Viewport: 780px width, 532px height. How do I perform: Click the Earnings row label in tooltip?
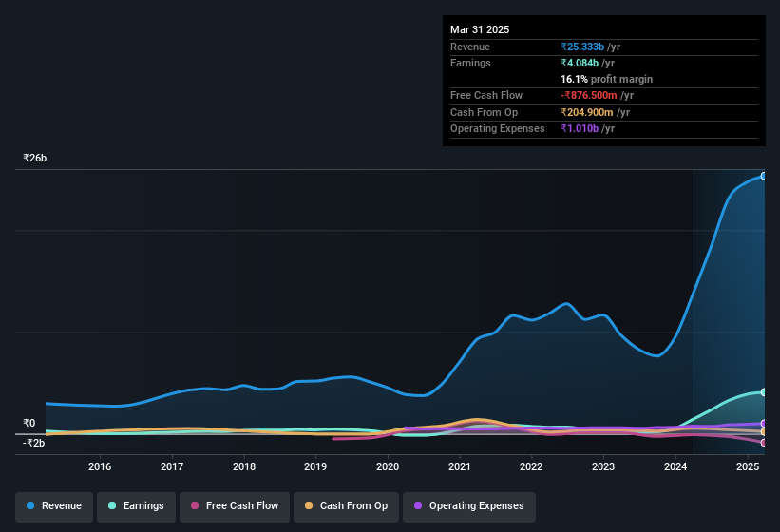[470, 63]
